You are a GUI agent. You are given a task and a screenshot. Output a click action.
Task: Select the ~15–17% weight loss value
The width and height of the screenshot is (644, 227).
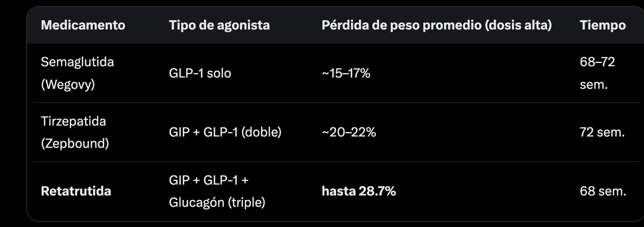click(346, 73)
